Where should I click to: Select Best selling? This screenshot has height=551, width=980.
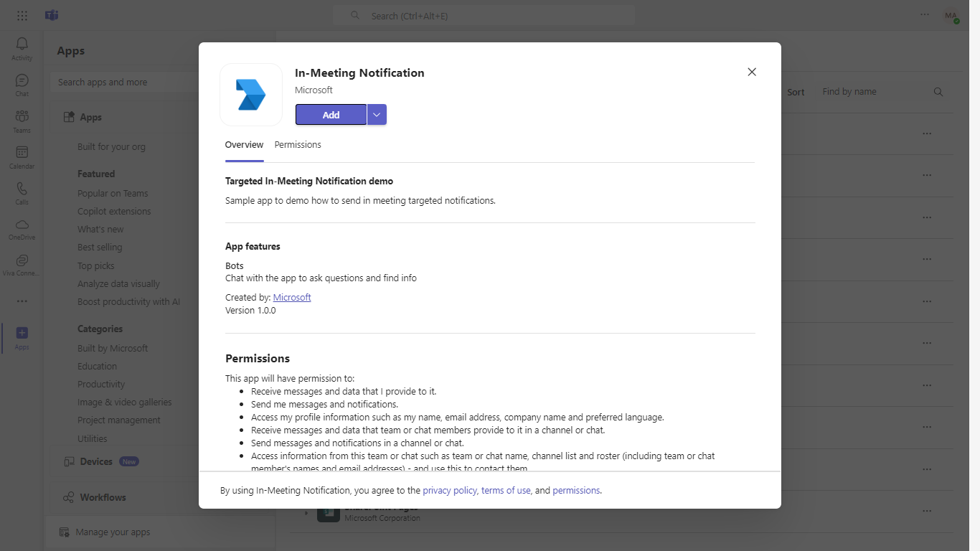(100, 248)
